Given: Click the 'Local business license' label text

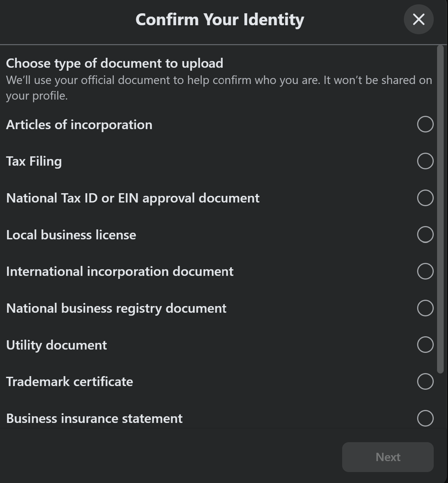Looking at the screenshot, I should coord(71,235).
